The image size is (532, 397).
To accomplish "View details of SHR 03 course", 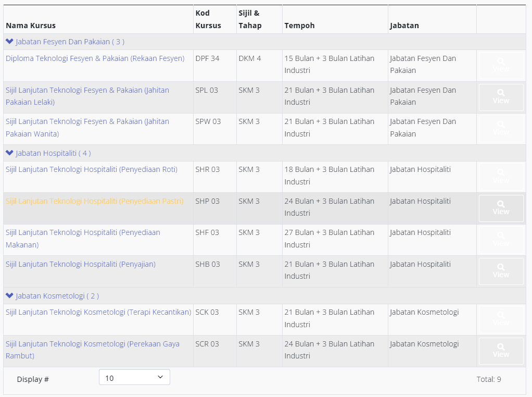I will point(501,177).
